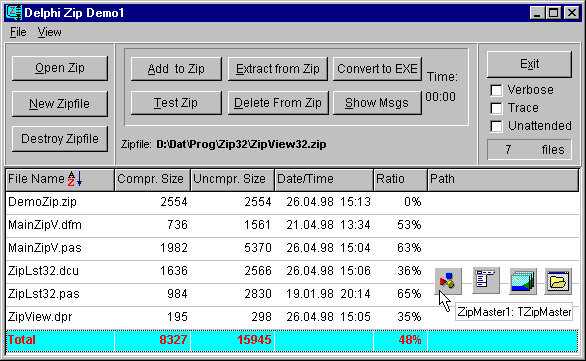Click Delete From Zip button

point(278,103)
